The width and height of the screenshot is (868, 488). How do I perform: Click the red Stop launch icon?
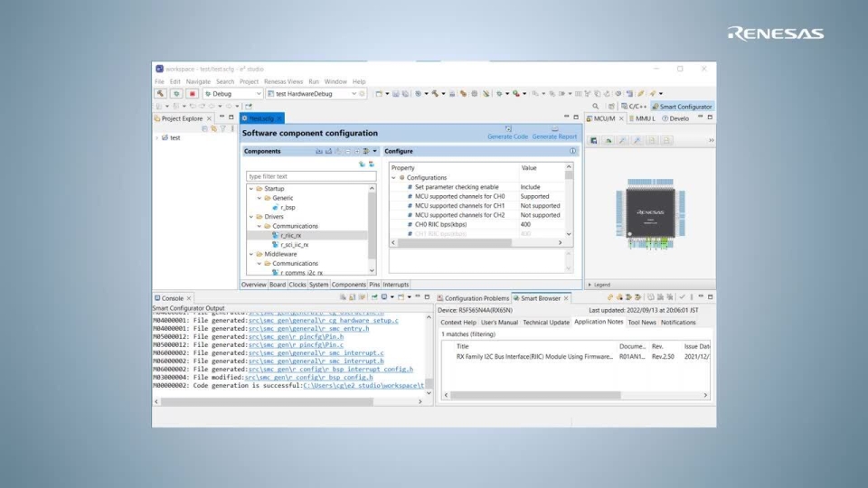click(192, 93)
